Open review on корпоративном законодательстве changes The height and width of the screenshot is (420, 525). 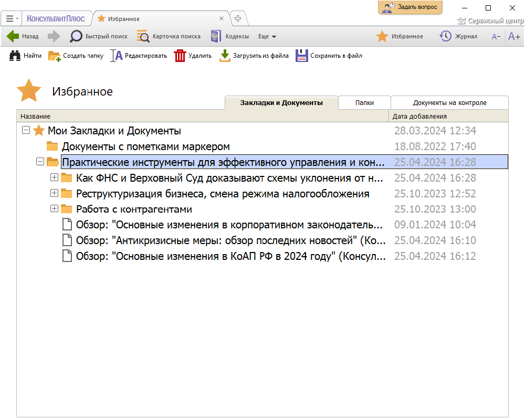point(229,225)
